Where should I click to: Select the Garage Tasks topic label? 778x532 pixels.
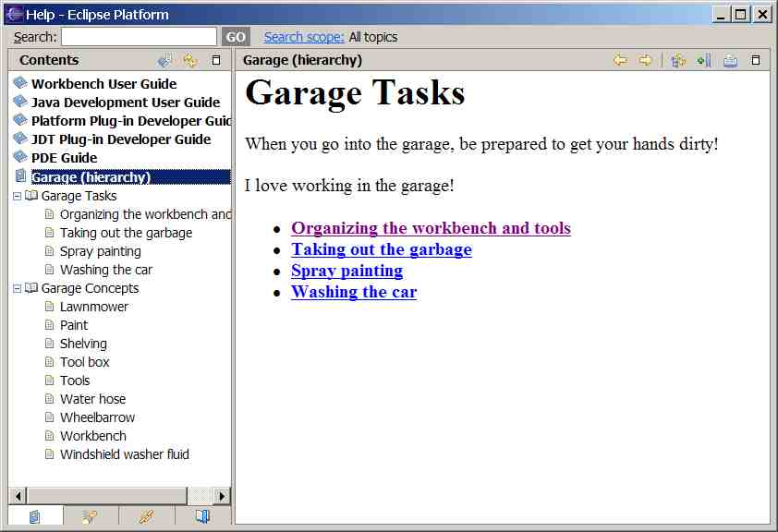(79, 196)
